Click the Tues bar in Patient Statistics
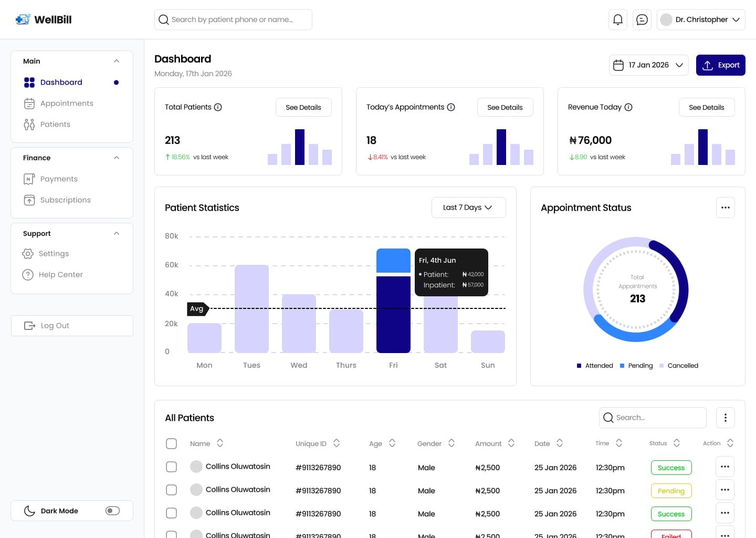This screenshot has height=538, width=756. tap(251, 309)
